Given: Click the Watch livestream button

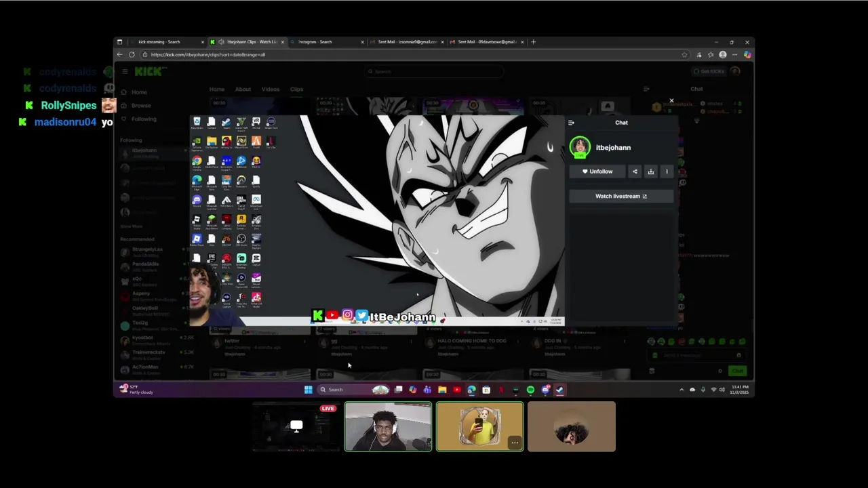Looking at the screenshot, I should pyautogui.click(x=621, y=196).
